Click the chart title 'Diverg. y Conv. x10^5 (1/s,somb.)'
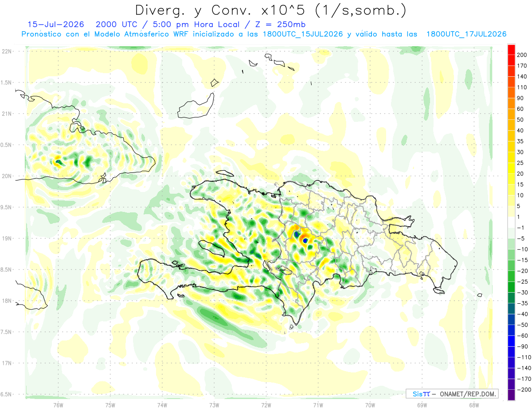 (x=270, y=10)
